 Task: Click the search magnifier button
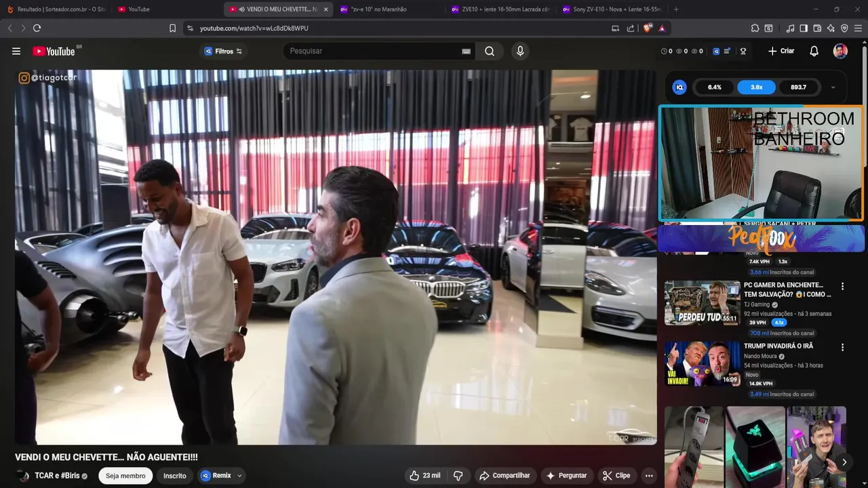[490, 51]
